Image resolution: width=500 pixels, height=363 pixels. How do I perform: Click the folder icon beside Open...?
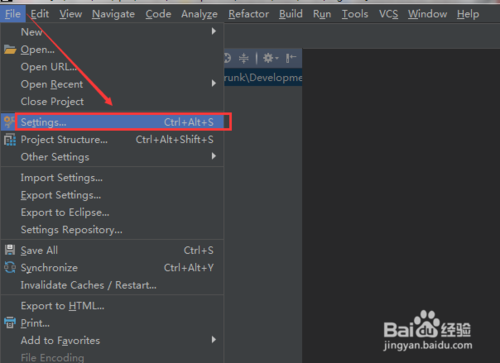click(10, 50)
